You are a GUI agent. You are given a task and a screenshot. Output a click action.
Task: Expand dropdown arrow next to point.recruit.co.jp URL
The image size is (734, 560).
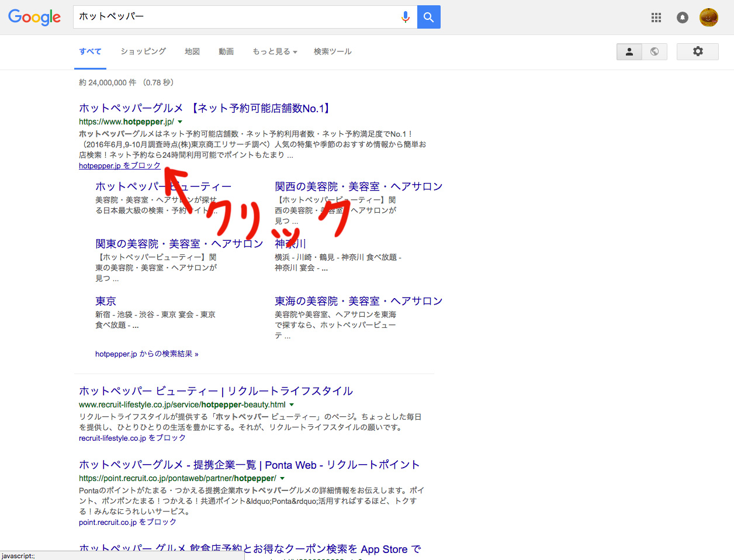pos(282,478)
